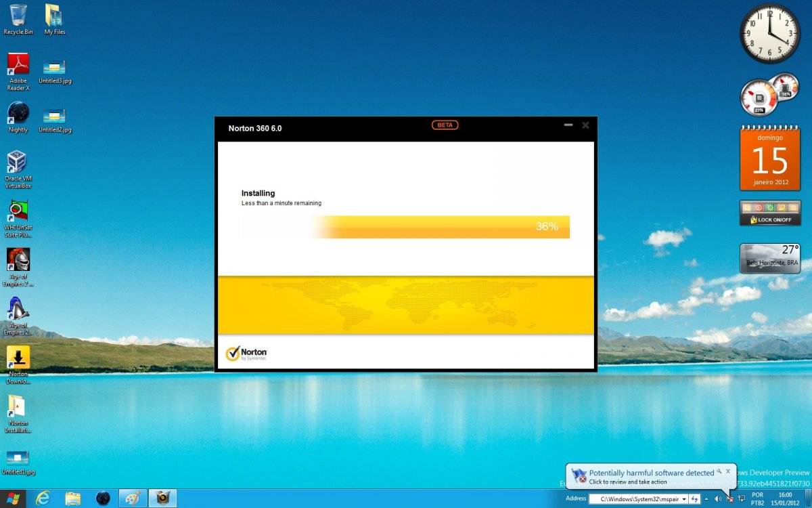Switch the POR PTB2 input language indicator

tap(757, 499)
